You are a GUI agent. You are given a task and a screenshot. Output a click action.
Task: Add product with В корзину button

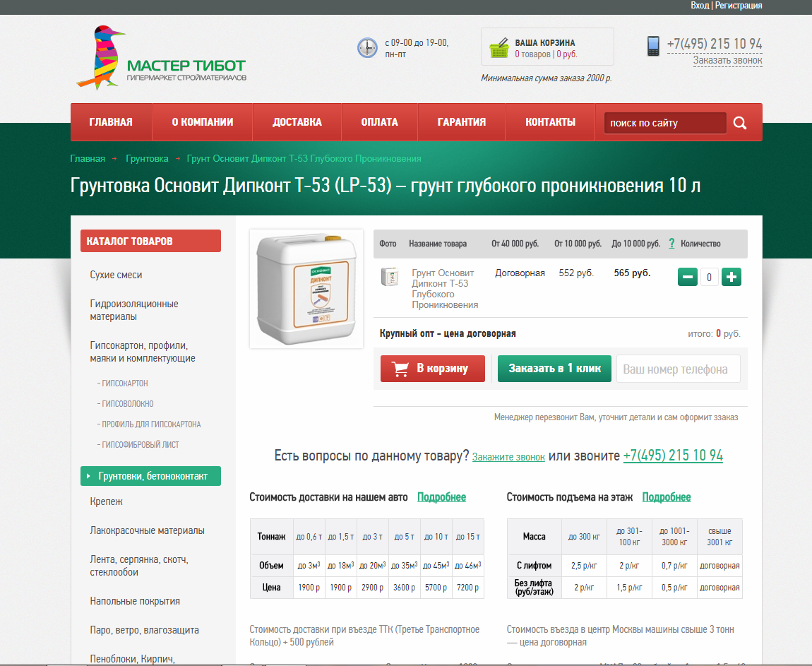tap(433, 369)
